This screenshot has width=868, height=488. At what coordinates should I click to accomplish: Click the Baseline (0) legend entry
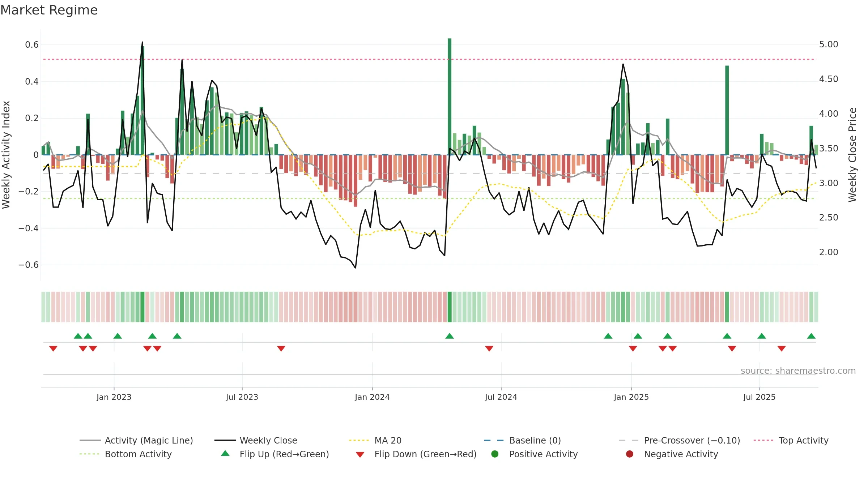(x=522, y=440)
